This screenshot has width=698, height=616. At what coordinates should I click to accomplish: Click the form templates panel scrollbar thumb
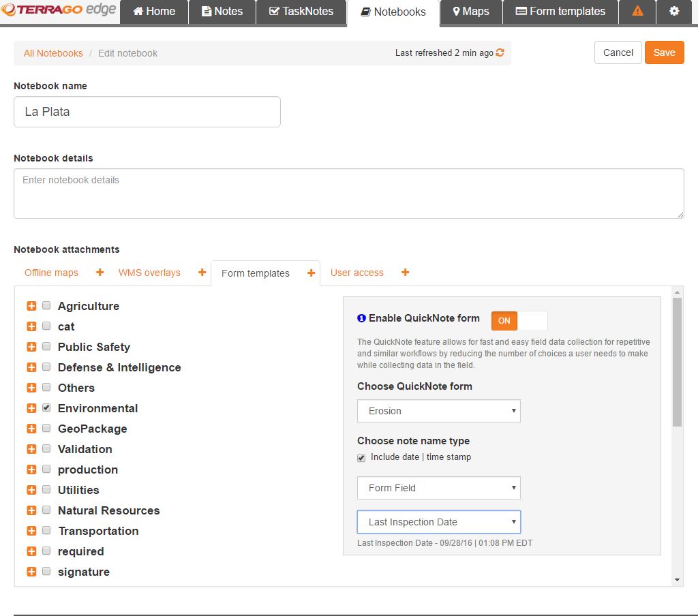coord(677,363)
